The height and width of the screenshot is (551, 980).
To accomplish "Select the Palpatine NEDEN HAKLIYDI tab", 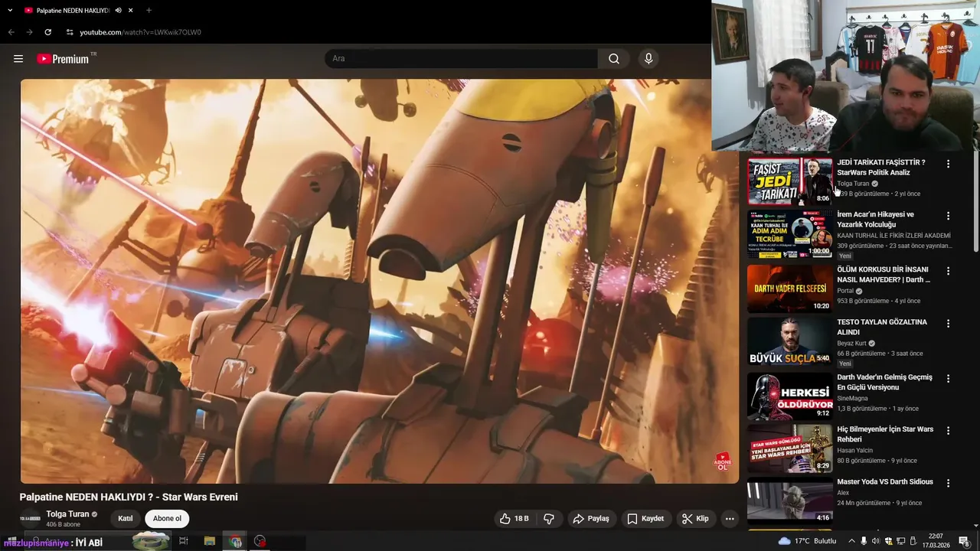I will [x=73, y=11].
